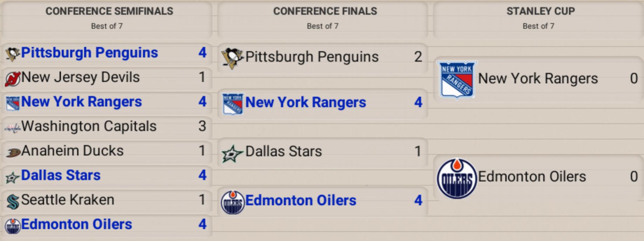Click the Rangers logo in conference finals
The width and height of the screenshot is (644, 241).
[x=233, y=104]
